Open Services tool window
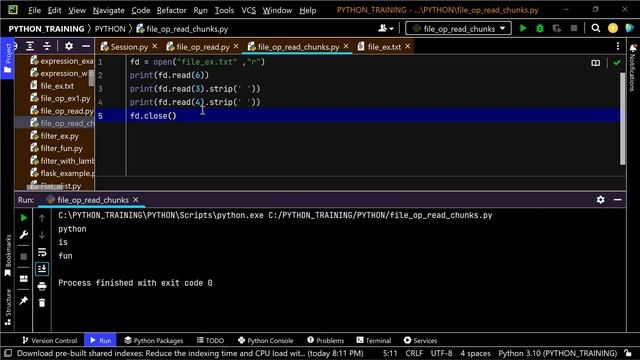The width and height of the screenshot is (640, 360). [420, 340]
